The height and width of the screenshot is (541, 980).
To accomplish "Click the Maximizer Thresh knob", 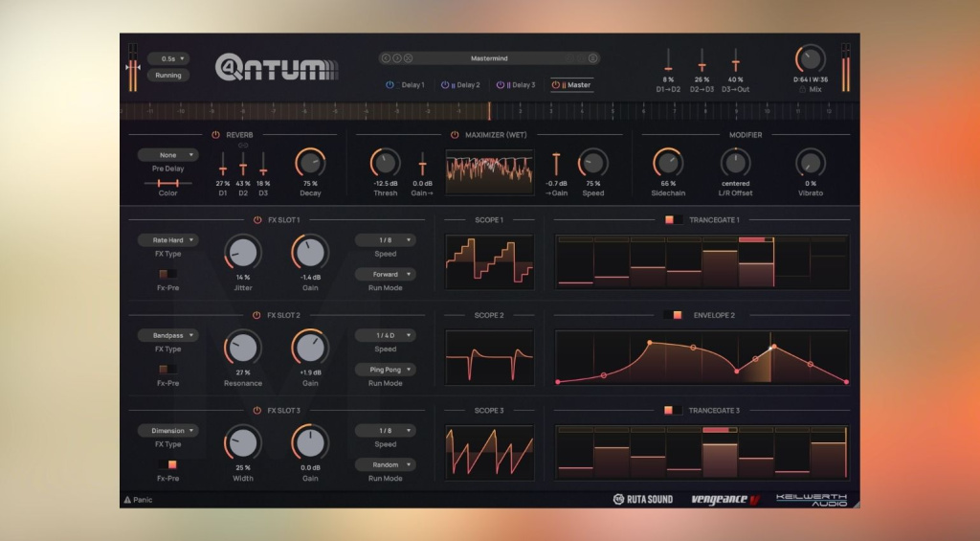I will (385, 163).
